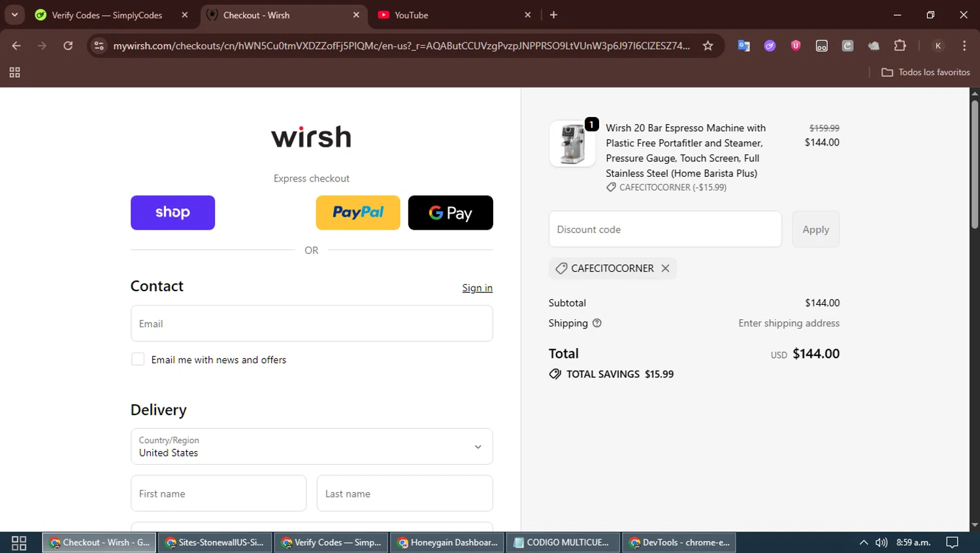Open the tab search dropdown arrow

[14, 14]
